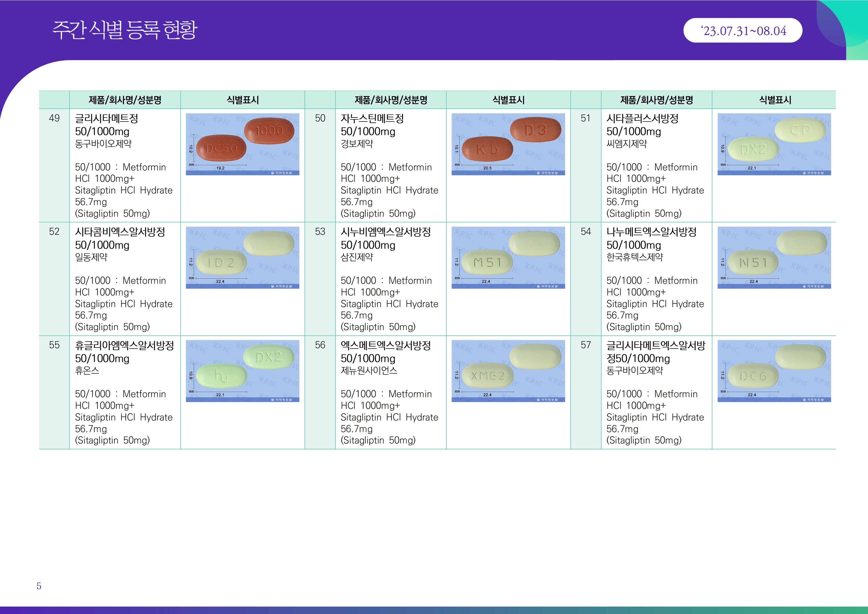This screenshot has width=868, height=614.
Task: Click the XME2 pill image for 엑스메트엑스알서방정
Action: [x=508, y=371]
